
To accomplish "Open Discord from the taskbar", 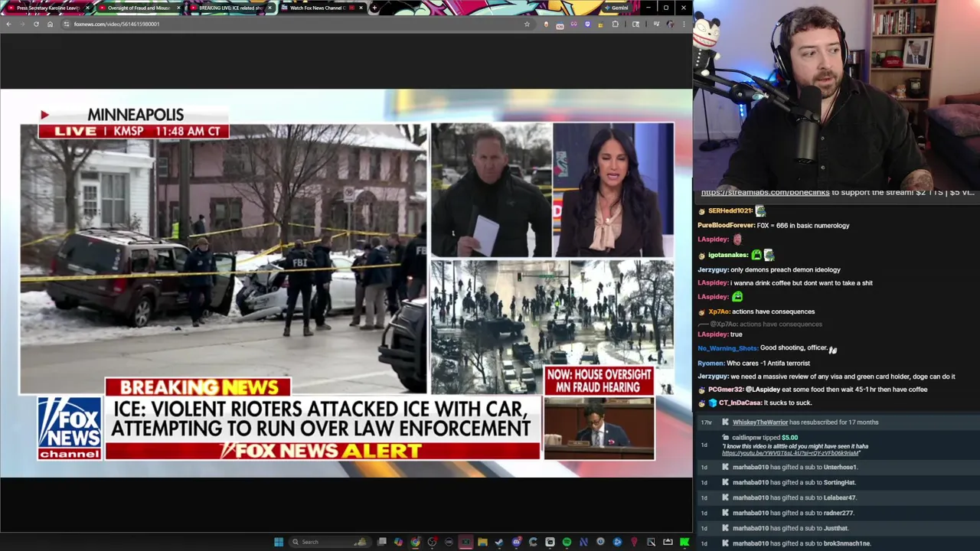I will 516,542.
